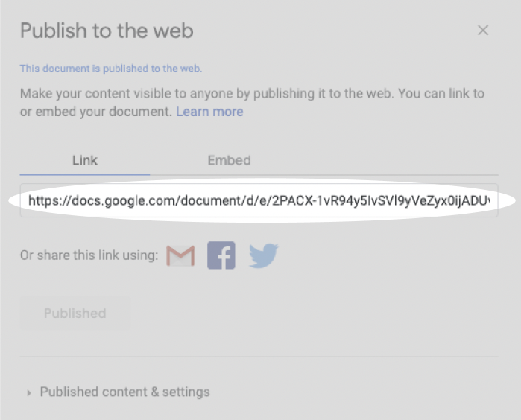Share the link via Facebook icon

[x=221, y=255]
